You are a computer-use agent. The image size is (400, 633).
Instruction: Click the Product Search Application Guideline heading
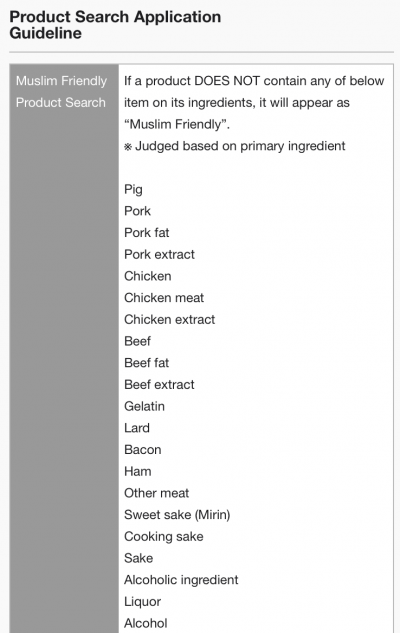[115, 25]
